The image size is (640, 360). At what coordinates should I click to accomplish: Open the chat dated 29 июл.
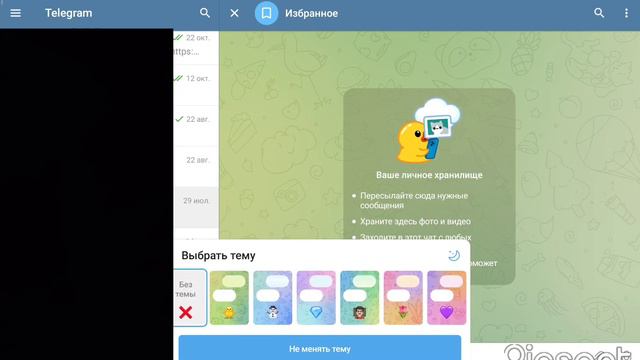click(x=196, y=207)
